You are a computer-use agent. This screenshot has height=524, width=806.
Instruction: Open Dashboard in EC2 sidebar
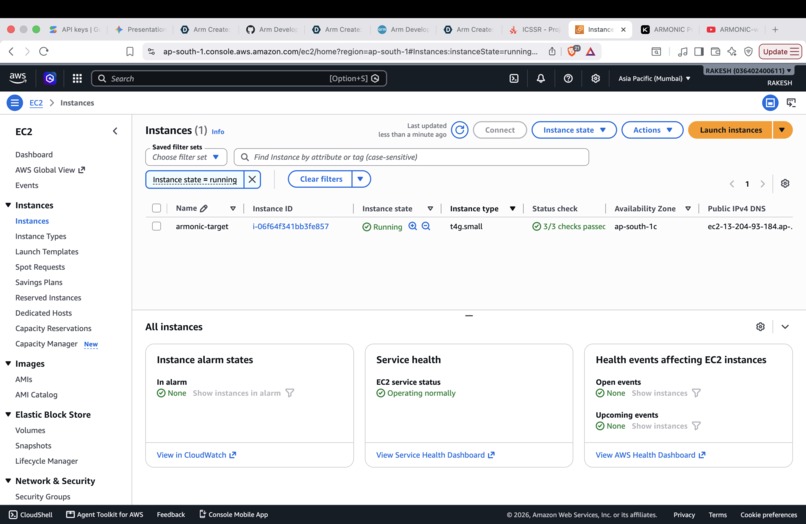(34, 154)
